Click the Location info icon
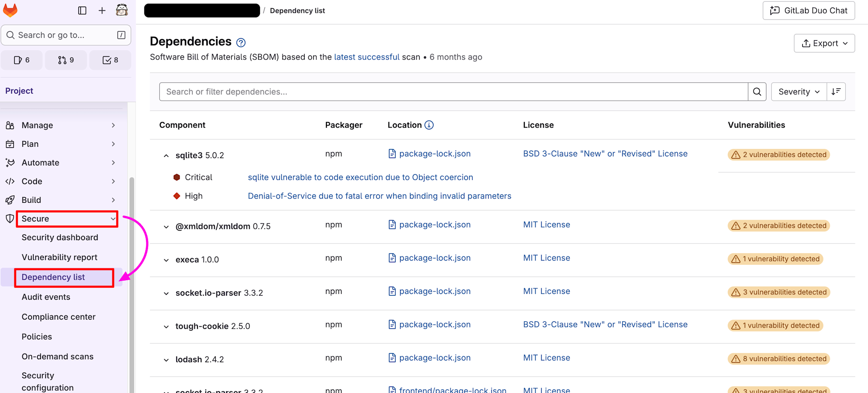Viewport: 868px width, 393px height. click(x=429, y=125)
